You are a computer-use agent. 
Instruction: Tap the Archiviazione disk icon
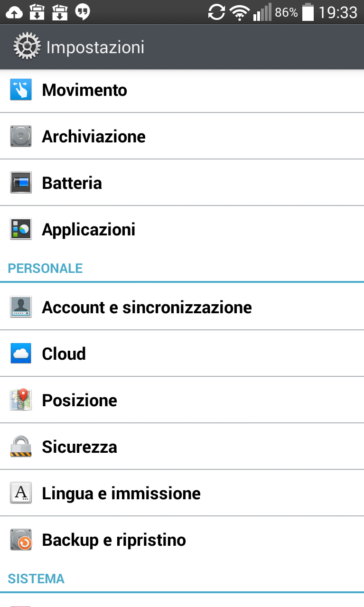[x=21, y=136]
